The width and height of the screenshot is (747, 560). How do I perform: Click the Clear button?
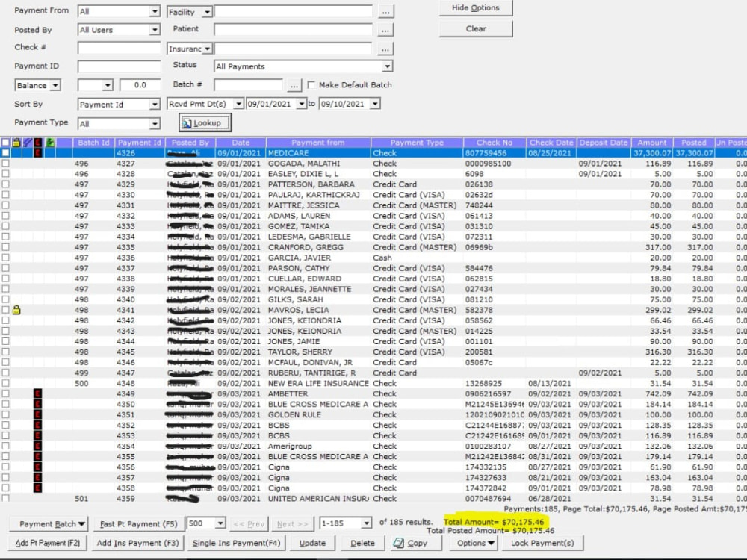point(475,28)
